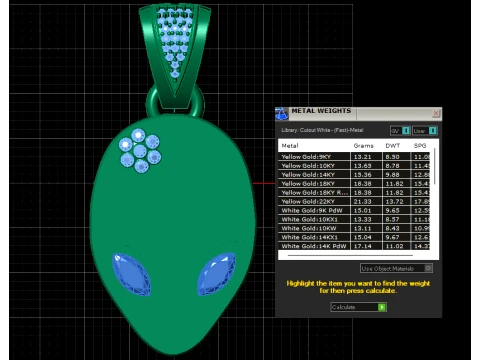Click the metal list vertical scrollbar

click(x=434, y=167)
